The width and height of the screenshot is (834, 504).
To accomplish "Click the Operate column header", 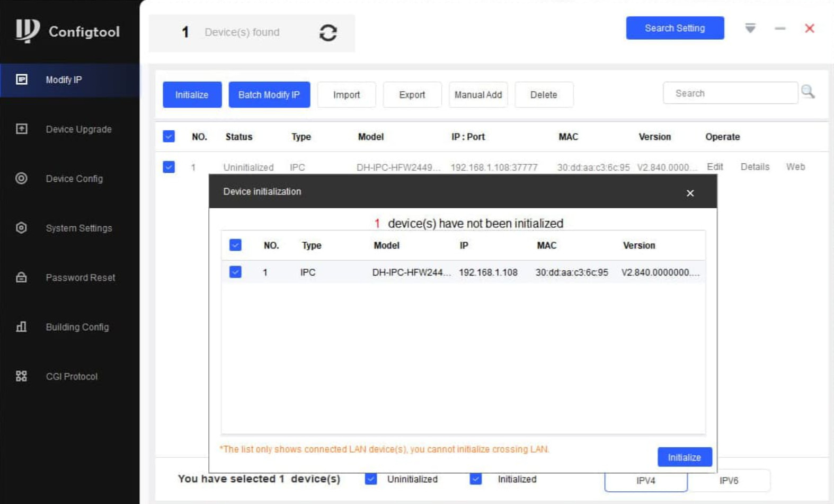I will (x=723, y=137).
